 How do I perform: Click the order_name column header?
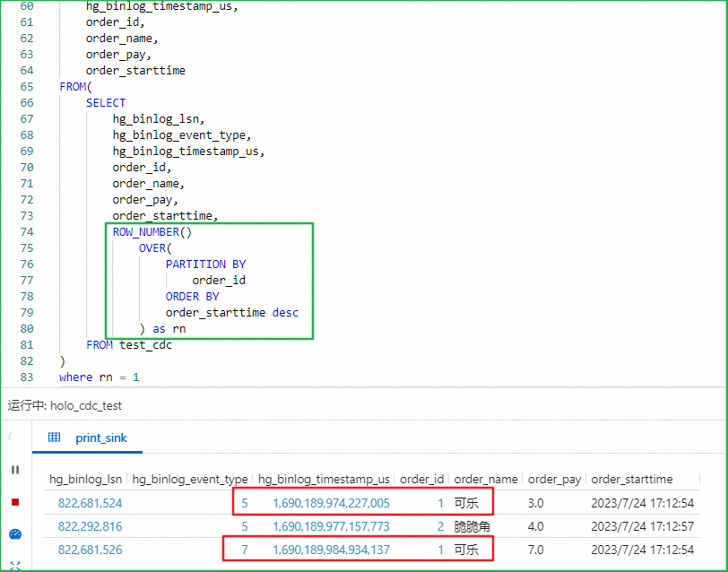486,479
